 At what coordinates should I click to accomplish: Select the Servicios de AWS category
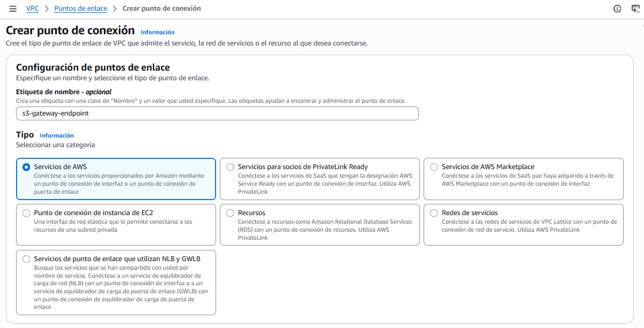click(26, 167)
